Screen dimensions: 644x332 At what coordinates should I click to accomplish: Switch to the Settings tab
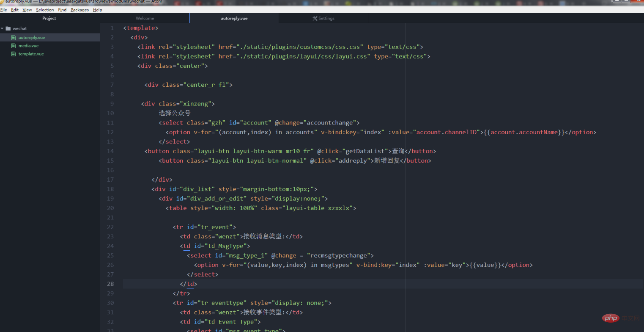point(323,18)
